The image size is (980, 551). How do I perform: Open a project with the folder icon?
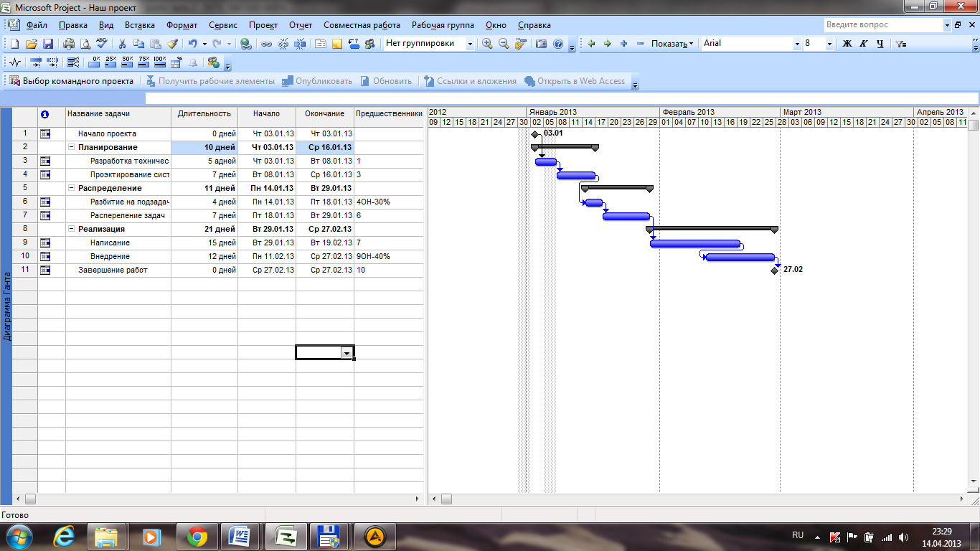[x=32, y=44]
